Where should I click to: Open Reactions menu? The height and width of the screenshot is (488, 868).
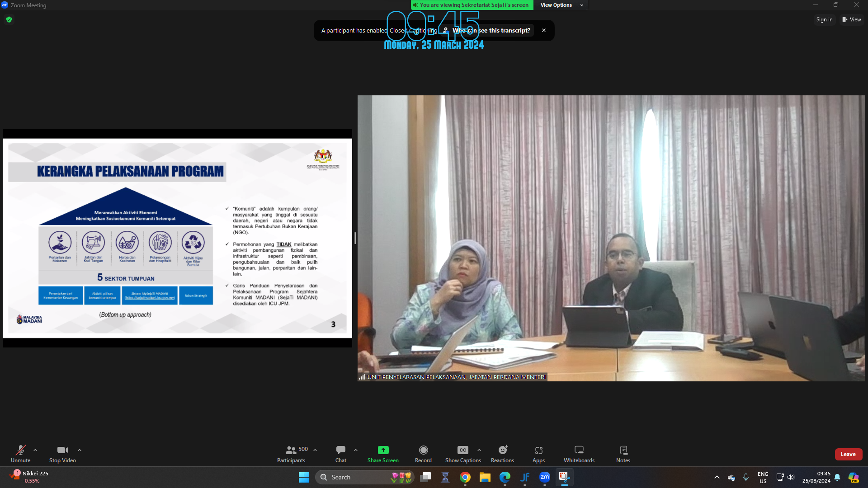click(x=502, y=454)
